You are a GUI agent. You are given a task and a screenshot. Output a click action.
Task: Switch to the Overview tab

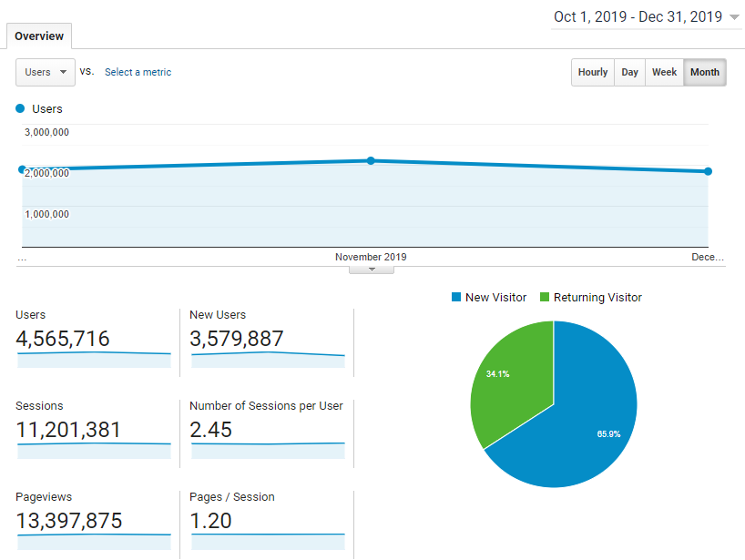[39, 36]
